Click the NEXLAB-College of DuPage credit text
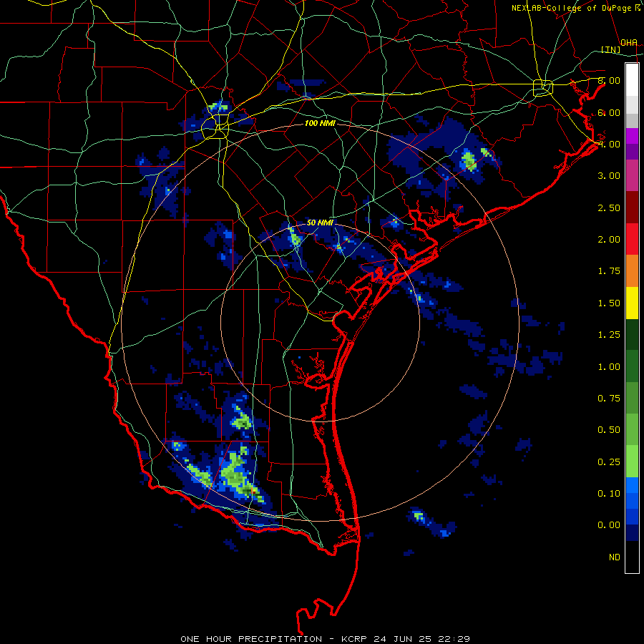The height and width of the screenshot is (644, 644). (576, 8)
